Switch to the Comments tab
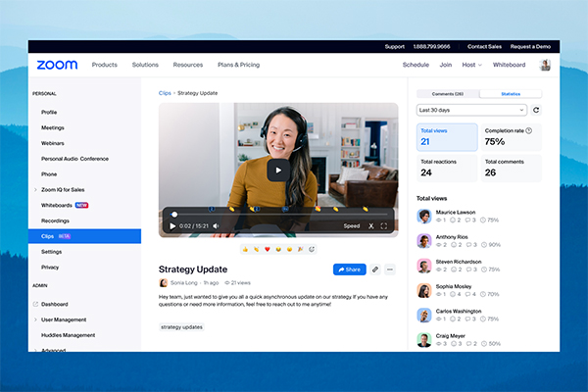 pos(448,93)
